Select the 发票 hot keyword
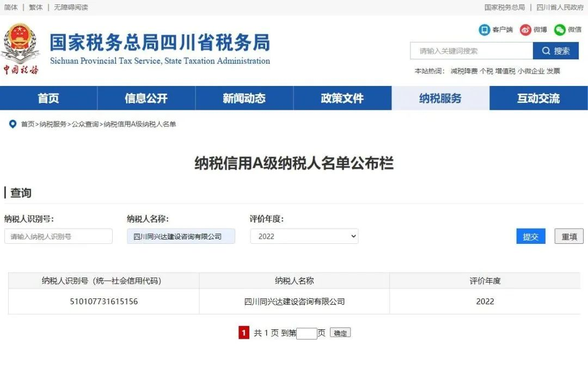 pos(553,71)
